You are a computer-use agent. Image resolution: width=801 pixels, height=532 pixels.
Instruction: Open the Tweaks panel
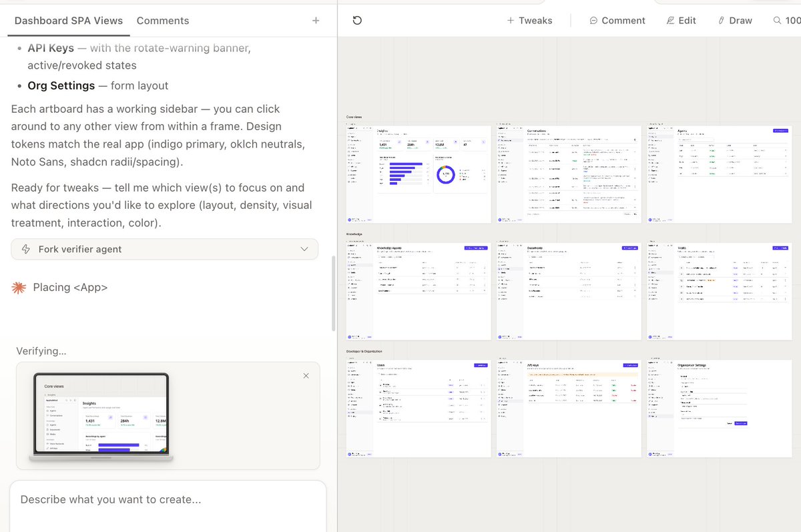click(x=529, y=21)
